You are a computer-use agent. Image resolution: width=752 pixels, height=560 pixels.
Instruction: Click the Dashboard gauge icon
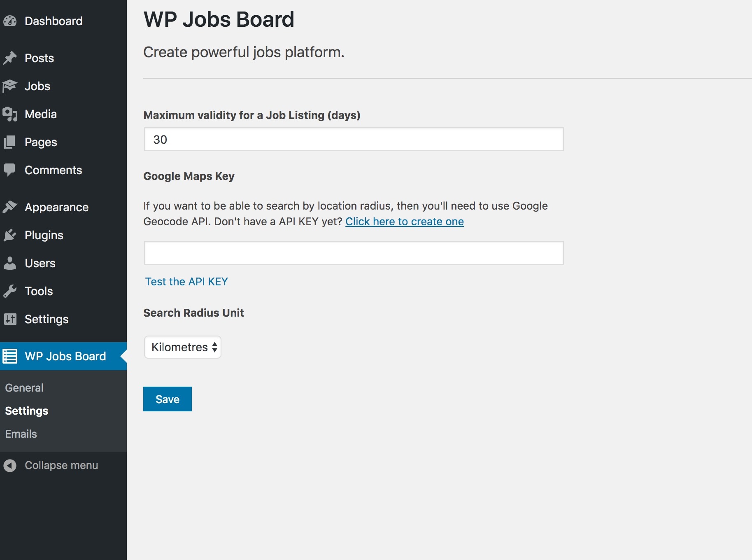tap(10, 21)
